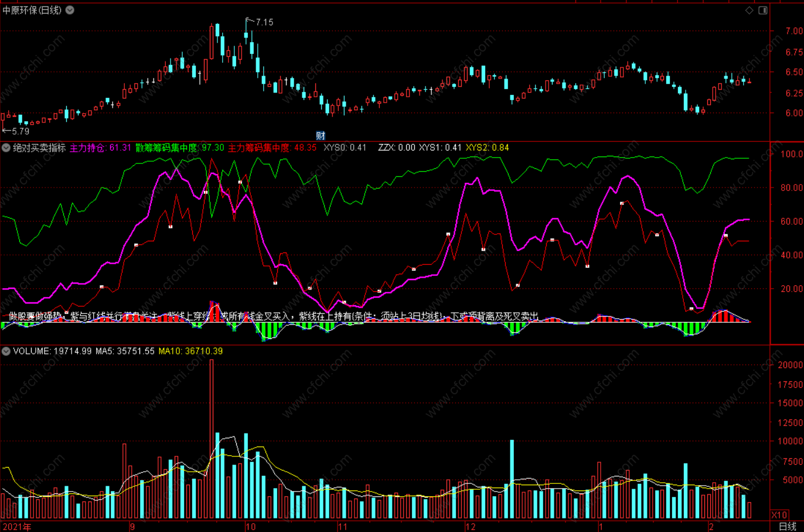Click the MA10: 36710.39 readout
Image resolution: width=804 pixels, height=532 pixels.
pyautogui.click(x=190, y=351)
